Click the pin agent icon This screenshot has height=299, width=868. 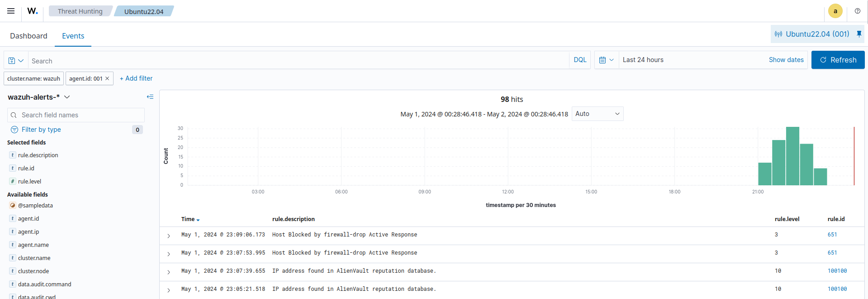859,34
